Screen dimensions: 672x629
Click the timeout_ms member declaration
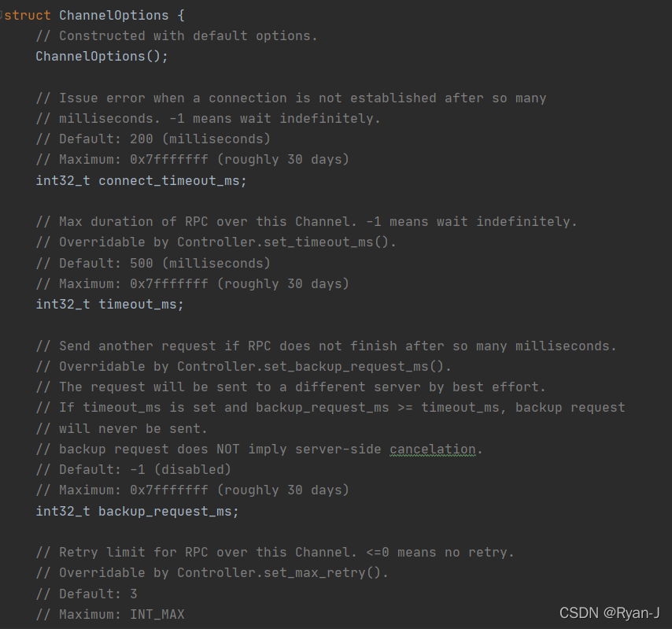(x=109, y=305)
